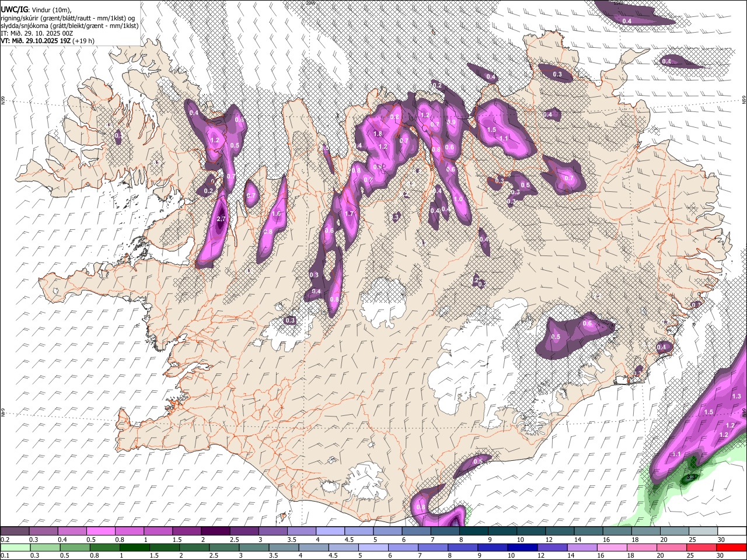Click the '2.5' label in the bottom legend row
Screen dimensions: 747x560
pos(214,555)
